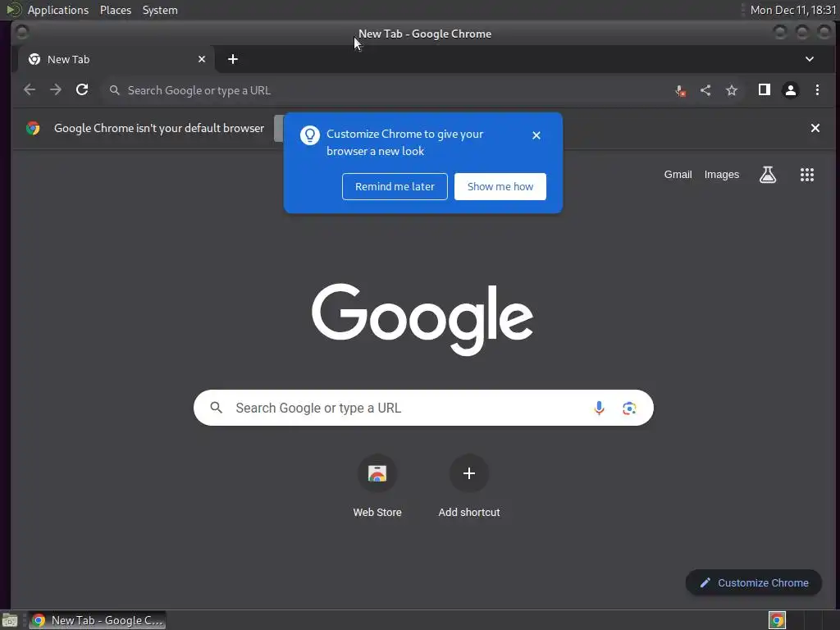Open the System menu

pyautogui.click(x=160, y=10)
